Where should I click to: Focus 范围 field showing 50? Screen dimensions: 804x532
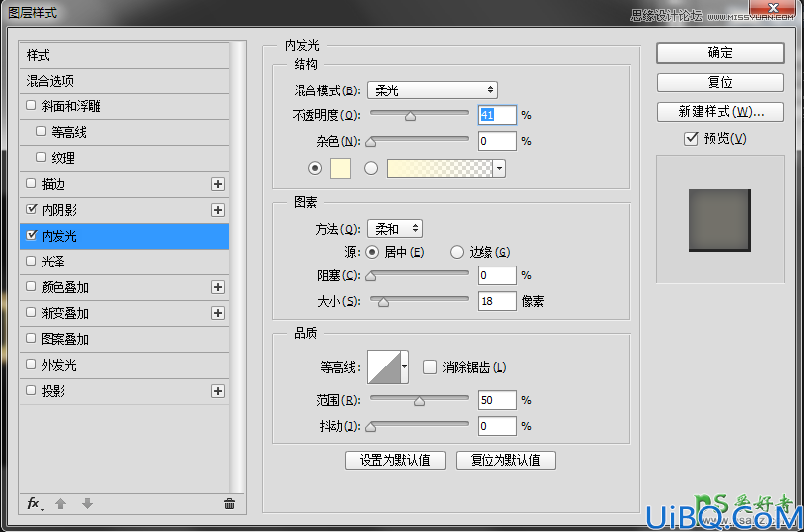coord(497,400)
